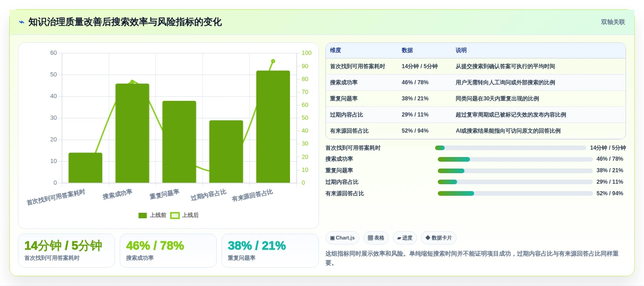
Task: Click the 52% / 94% progress value label
Action: (x=610, y=193)
